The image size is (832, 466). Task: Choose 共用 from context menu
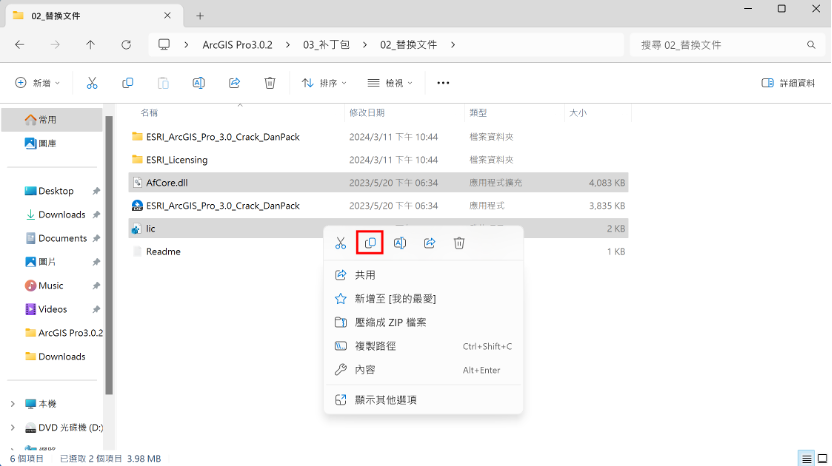pyautogui.click(x=423, y=275)
